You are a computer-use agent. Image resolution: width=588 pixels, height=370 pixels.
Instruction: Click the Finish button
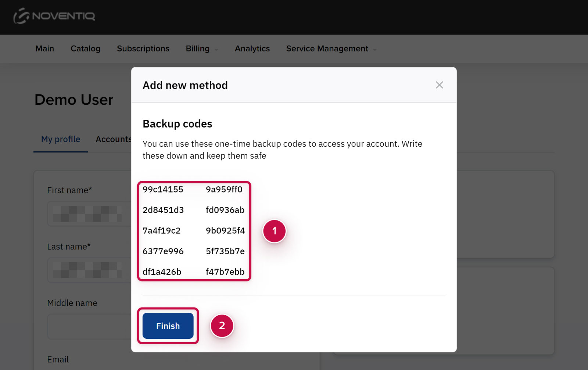click(168, 326)
